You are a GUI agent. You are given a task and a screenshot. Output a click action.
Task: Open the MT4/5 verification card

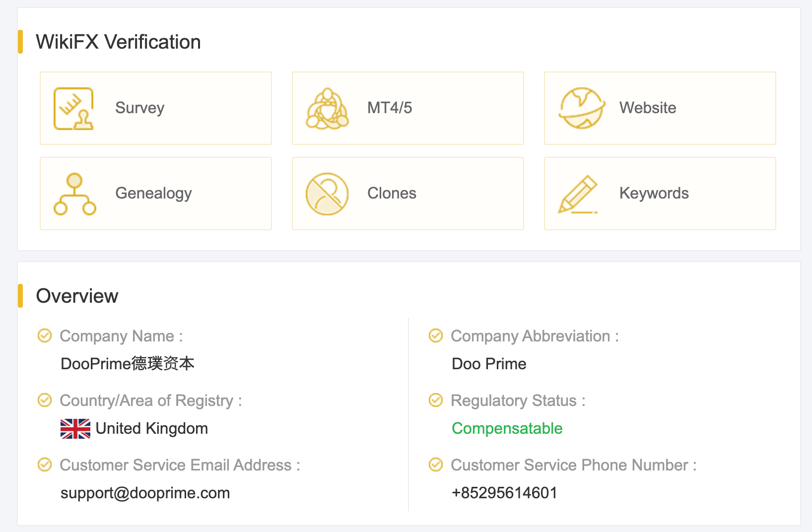point(408,108)
